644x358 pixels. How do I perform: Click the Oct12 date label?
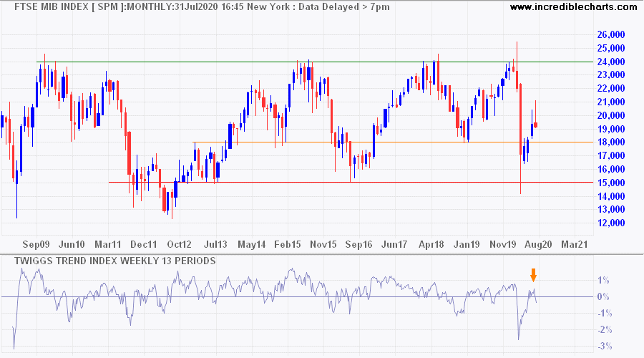coord(180,245)
